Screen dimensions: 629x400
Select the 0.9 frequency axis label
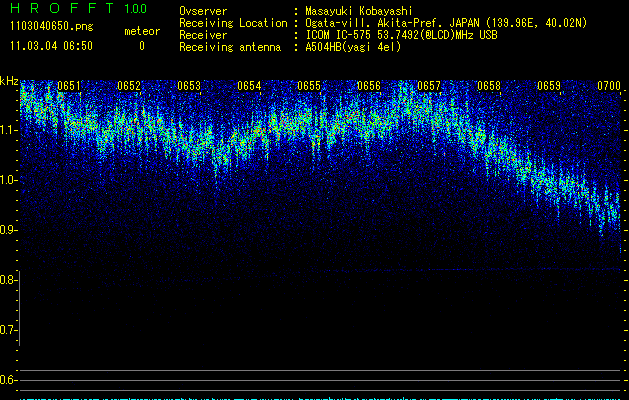(9, 230)
